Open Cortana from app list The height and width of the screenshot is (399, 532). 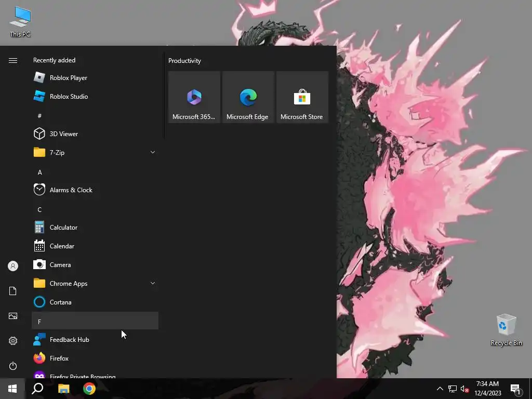[x=95, y=302]
